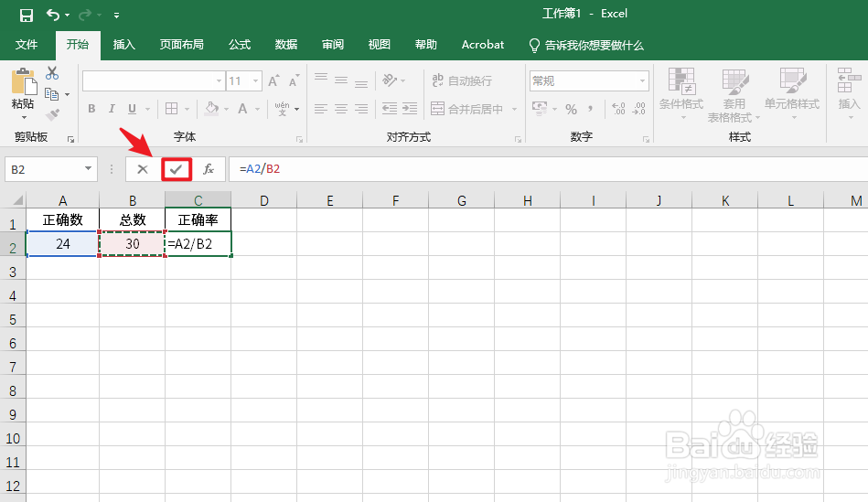Click the Copy icon
The width and height of the screenshot is (868, 502).
[x=51, y=94]
